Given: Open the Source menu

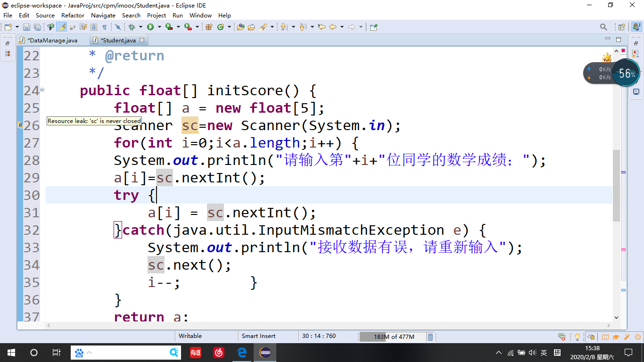Looking at the screenshot, I should 45,15.
